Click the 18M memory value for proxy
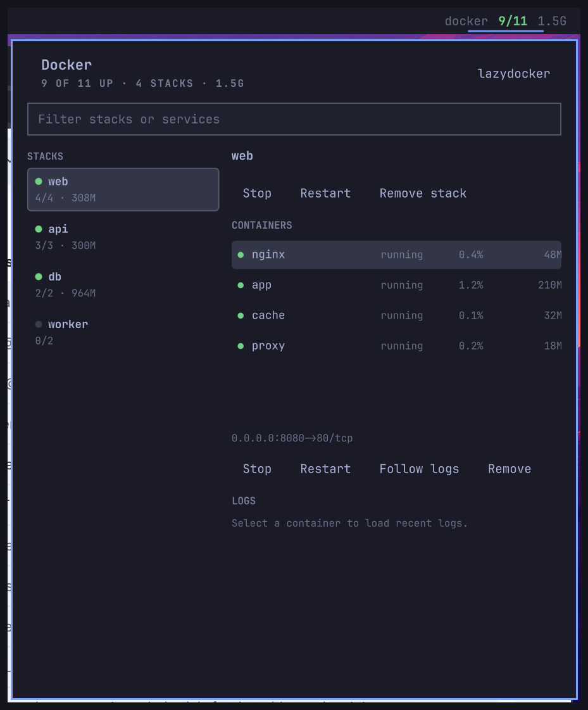 point(553,346)
